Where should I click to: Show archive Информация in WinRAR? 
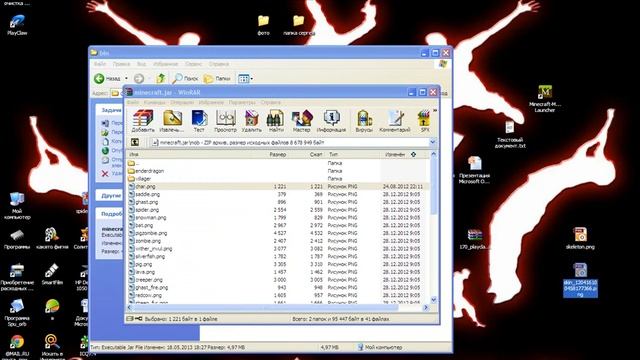(331, 121)
